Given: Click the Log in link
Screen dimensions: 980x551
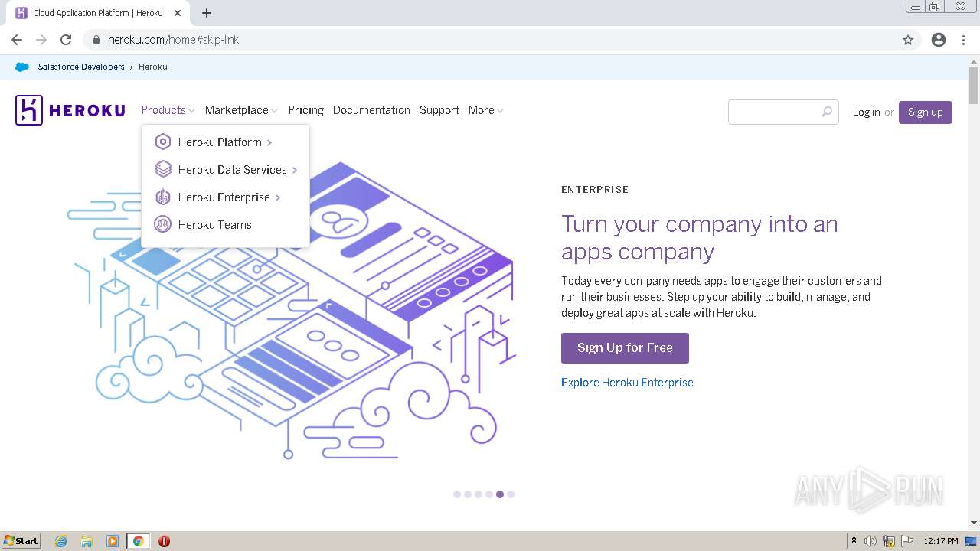Looking at the screenshot, I should click(x=866, y=112).
